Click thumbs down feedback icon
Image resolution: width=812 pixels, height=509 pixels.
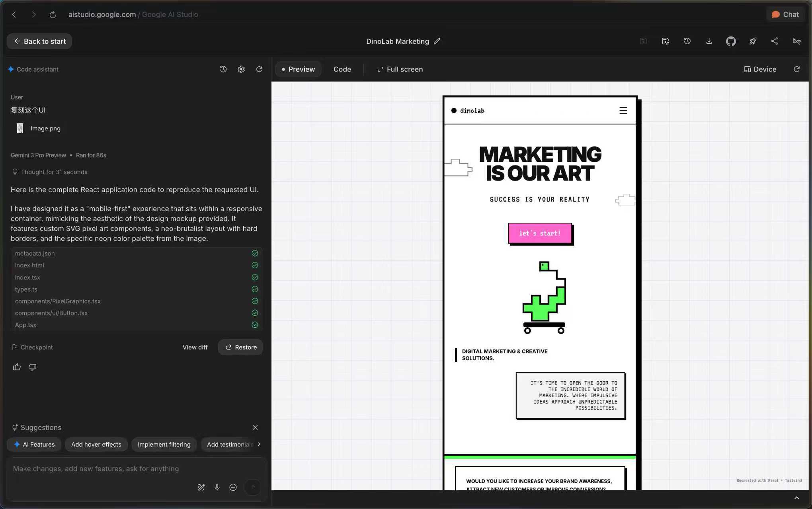click(33, 367)
